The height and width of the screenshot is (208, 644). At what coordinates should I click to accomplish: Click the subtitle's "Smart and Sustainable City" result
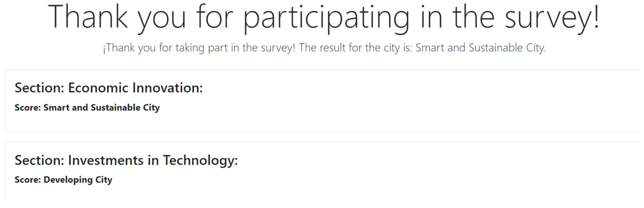[480, 48]
